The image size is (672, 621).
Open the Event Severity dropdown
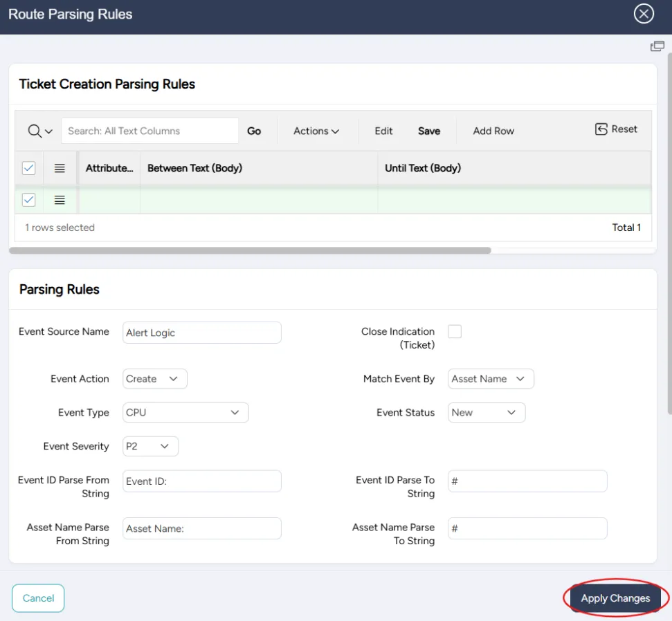[150, 446]
